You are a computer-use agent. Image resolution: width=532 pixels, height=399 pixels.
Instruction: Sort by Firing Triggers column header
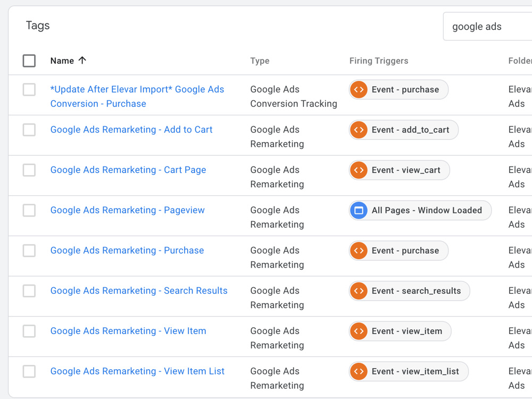(379, 61)
